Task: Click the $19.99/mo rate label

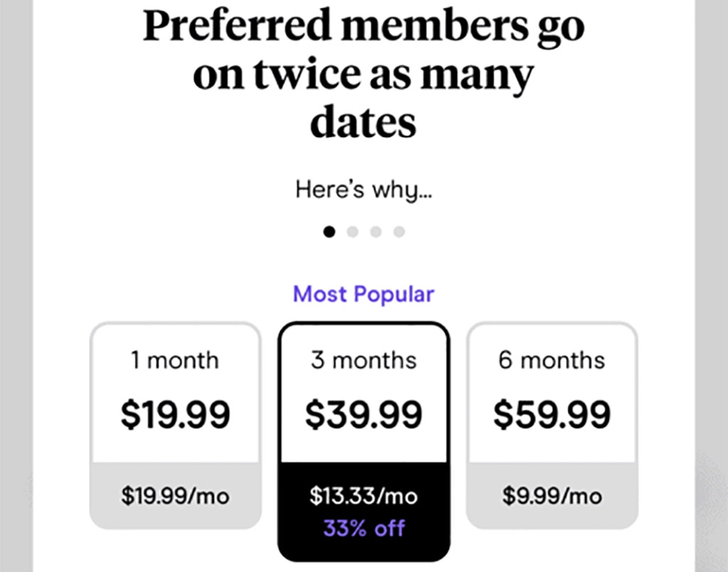Action: [174, 496]
